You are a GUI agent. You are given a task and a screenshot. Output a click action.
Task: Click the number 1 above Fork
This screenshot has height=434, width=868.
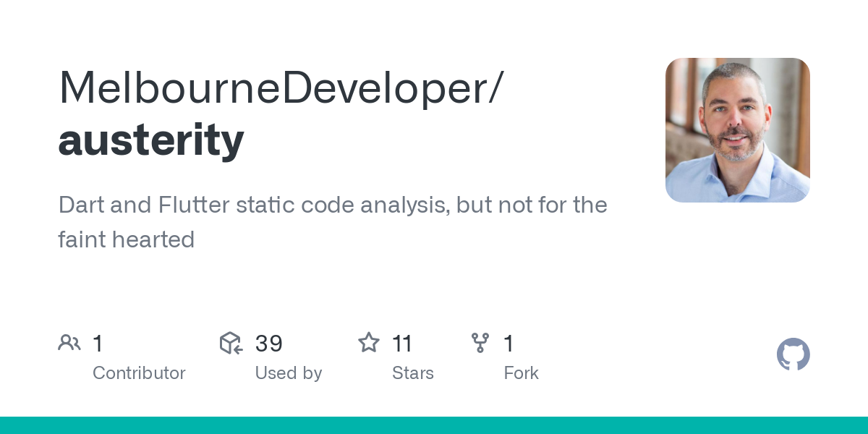tap(509, 344)
